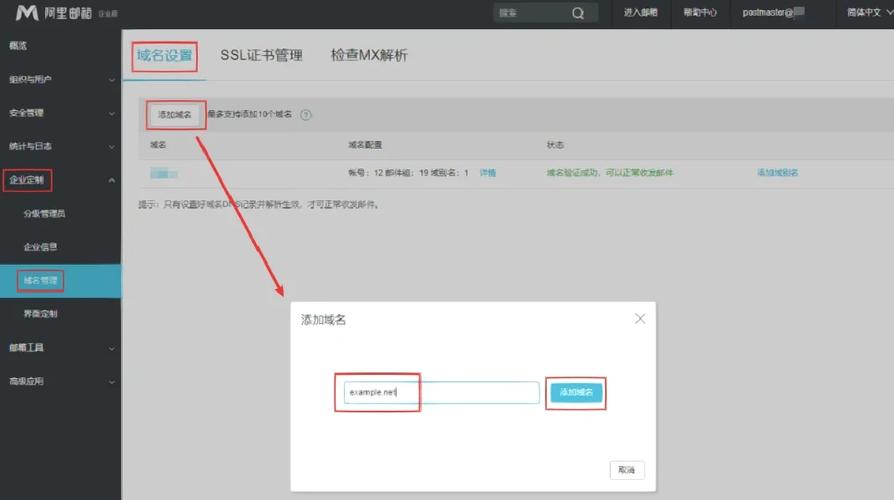894x500 pixels.
Task: Switch to the 检查MX解析 tab
Action: (369, 55)
